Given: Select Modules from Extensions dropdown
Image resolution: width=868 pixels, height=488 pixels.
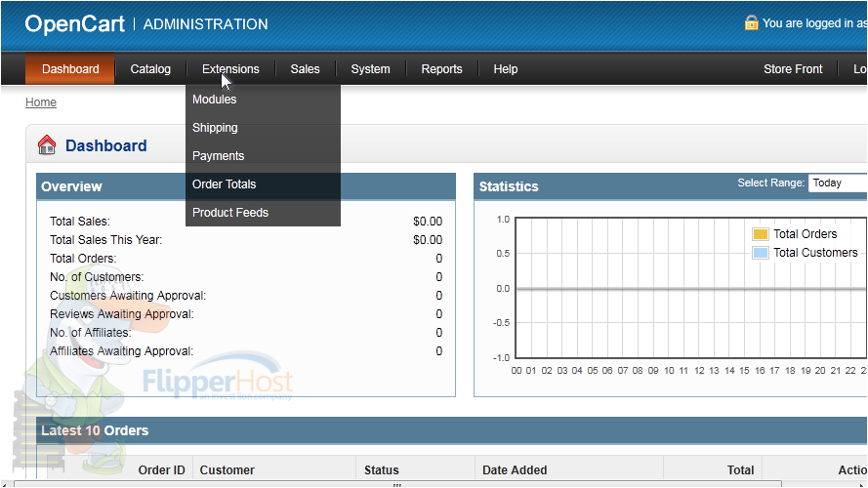Looking at the screenshot, I should coord(263,100).
